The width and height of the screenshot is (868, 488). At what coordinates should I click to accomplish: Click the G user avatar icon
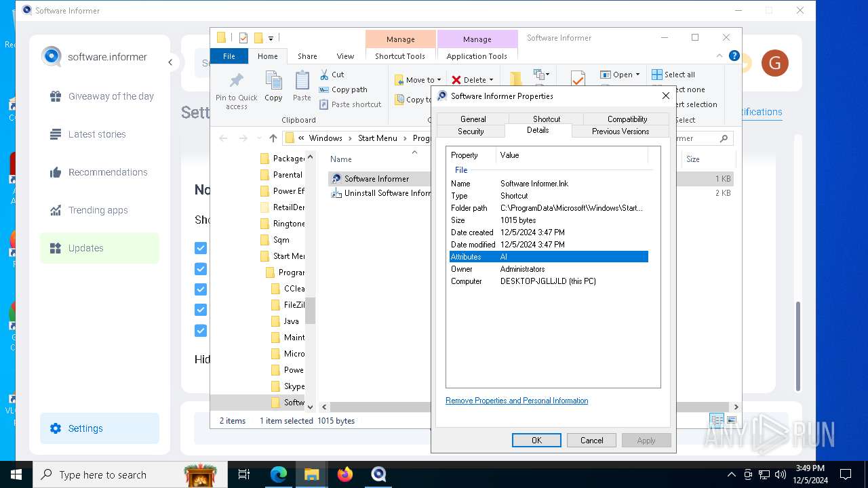click(774, 63)
